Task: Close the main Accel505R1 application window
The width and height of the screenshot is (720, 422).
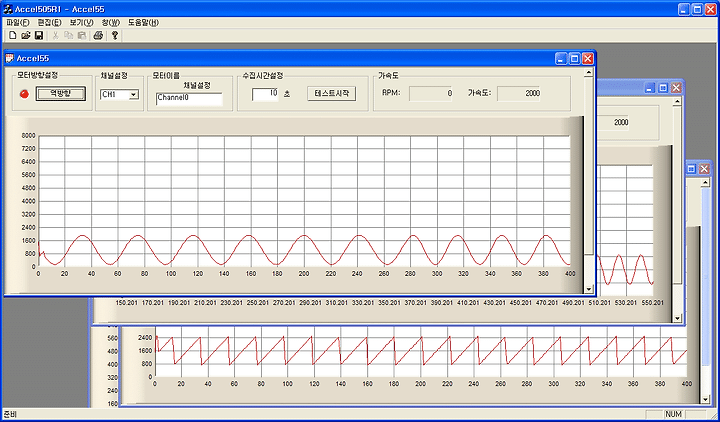Action: (x=711, y=9)
